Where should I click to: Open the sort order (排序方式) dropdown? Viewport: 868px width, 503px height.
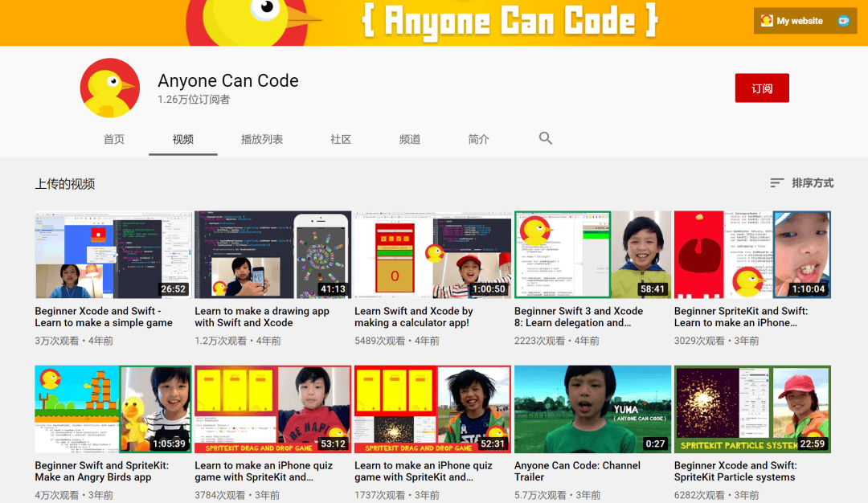(801, 183)
